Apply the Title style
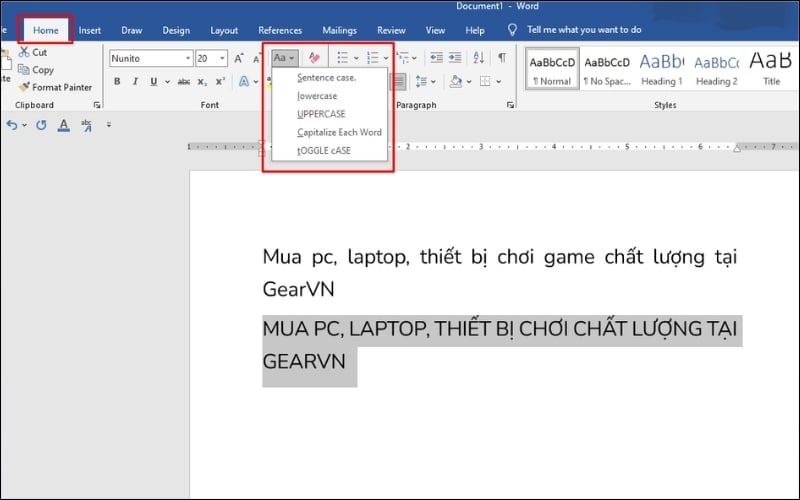The width and height of the screenshot is (800, 500). pyautogui.click(x=771, y=69)
